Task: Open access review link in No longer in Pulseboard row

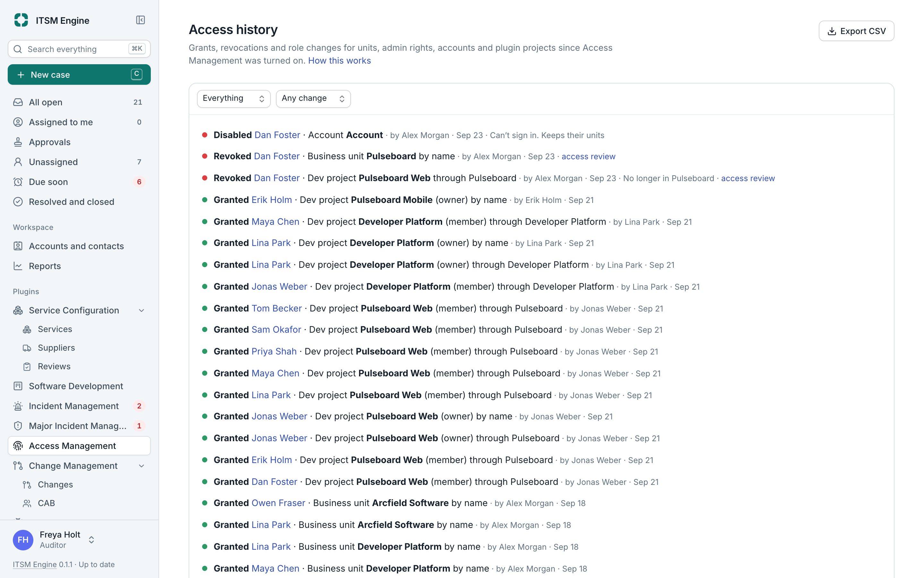Action: tap(748, 178)
